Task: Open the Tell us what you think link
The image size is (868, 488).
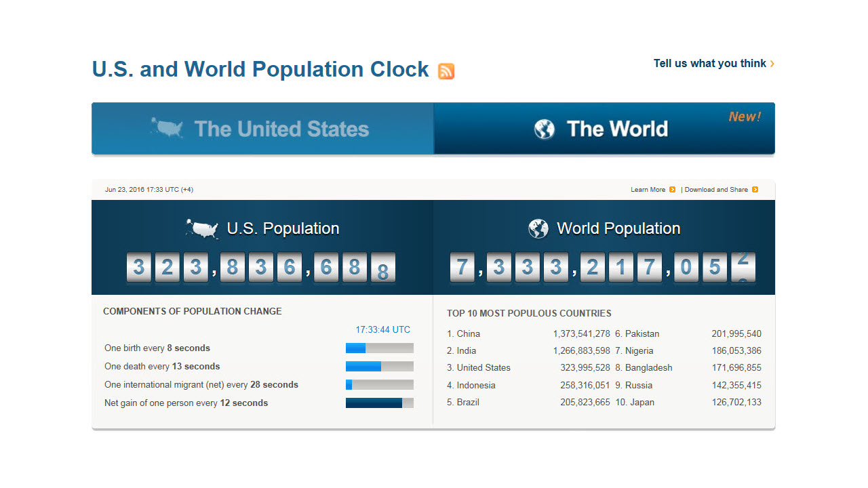Action: [709, 64]
